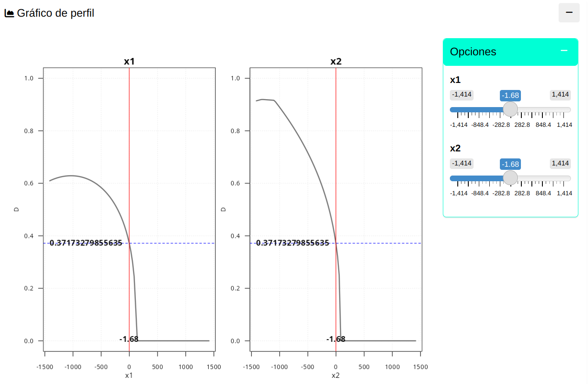This screenshot has height=384, width=588.
Task: Click the Gráfico de perfil heading text
Action: 55,13
